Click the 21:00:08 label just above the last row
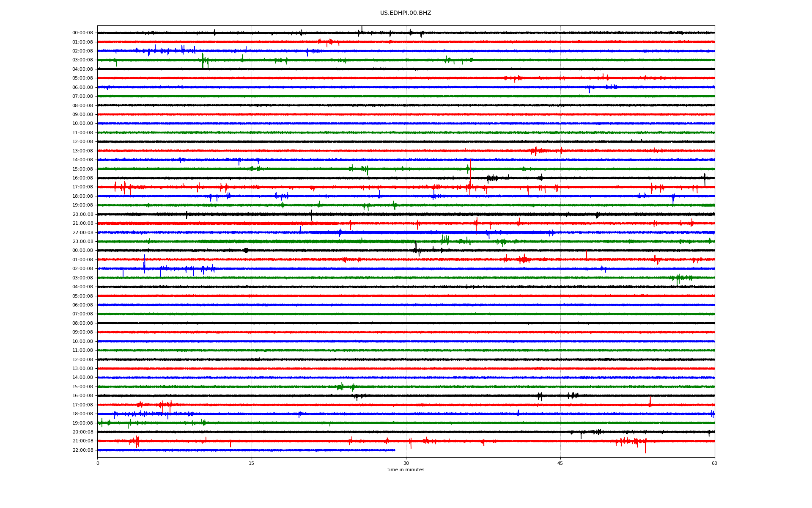 click(x=82, y=441)
